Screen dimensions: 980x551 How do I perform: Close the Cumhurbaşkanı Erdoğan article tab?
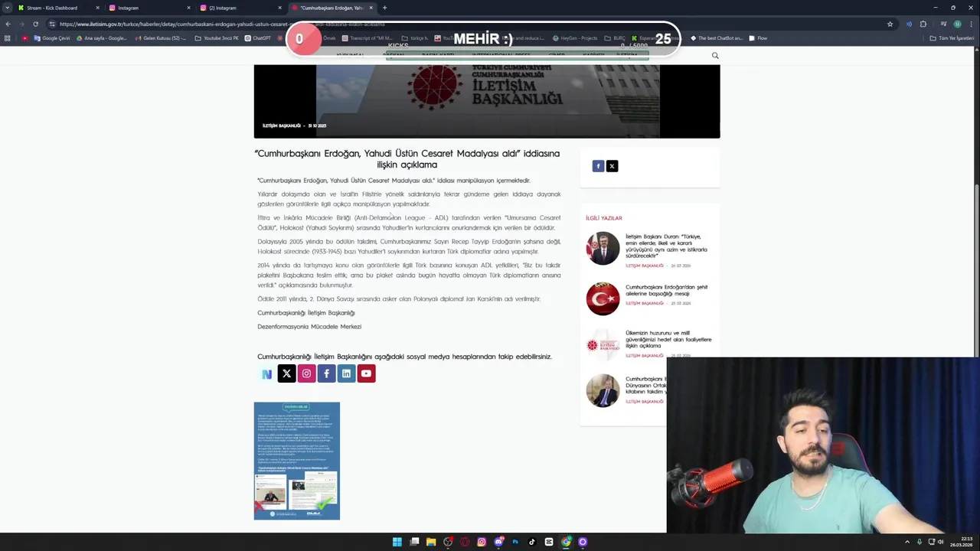371,8
